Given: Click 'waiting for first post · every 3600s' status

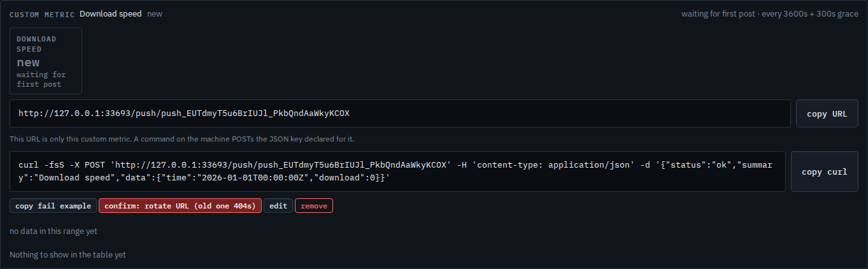Looking at the screenshot, I should [x=770, y=13].
